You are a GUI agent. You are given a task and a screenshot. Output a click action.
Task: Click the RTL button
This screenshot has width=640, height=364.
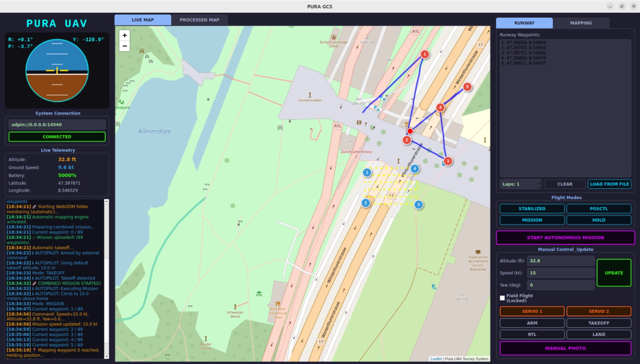532,334
